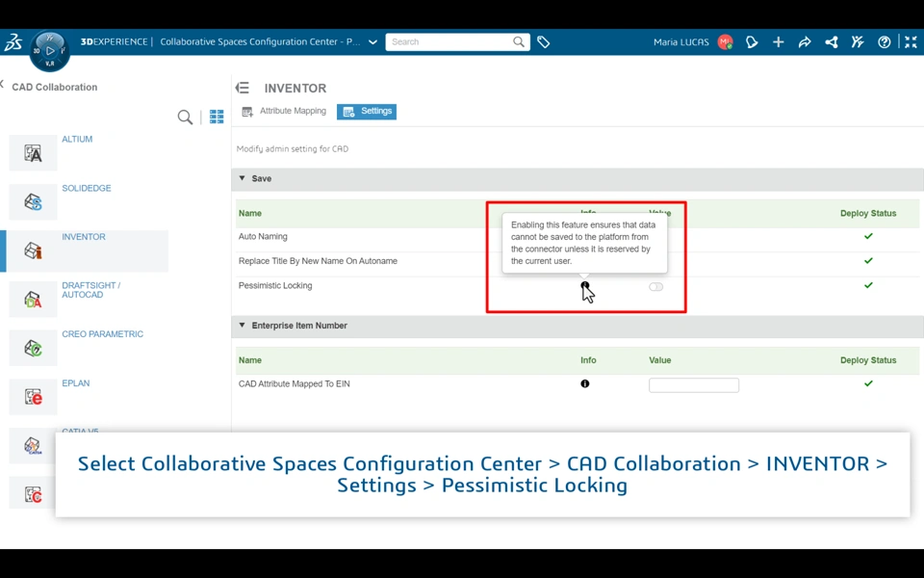Screen dimensions: 924x578
Task: Click the Deploy Status header in the Enterprise Item Number table
Action: pyautogui.click(x=868, y=360)
